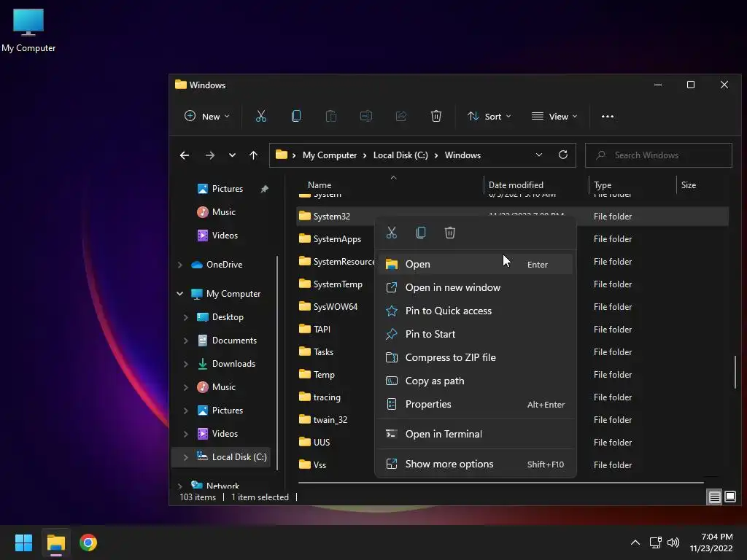
Task: Select Pin to Start
Action: 476,334
